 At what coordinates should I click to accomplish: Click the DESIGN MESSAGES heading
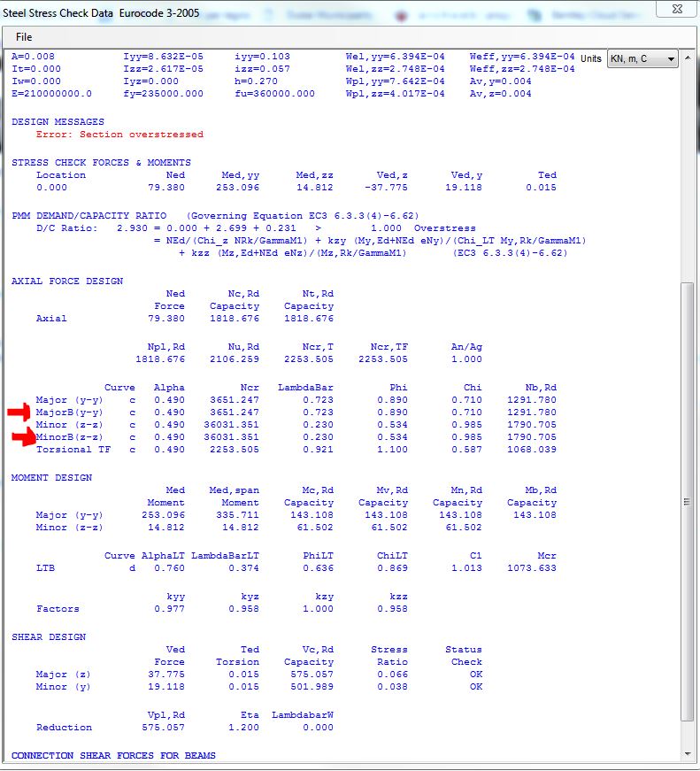(58, 122)
